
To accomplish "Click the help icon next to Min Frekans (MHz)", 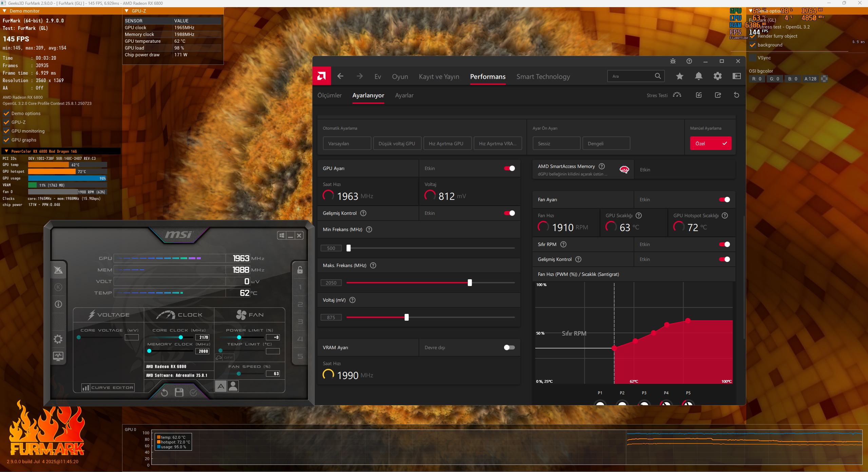I will click(369, 230).
